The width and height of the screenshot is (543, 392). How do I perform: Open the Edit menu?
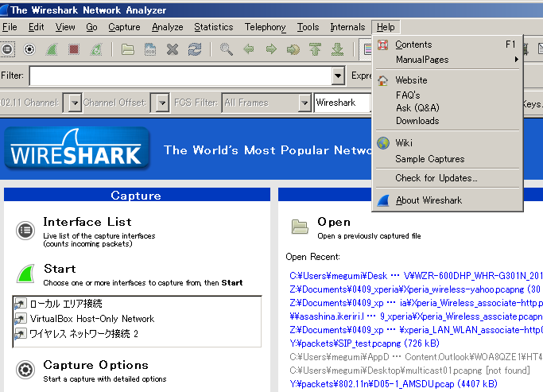coord(36,27)
